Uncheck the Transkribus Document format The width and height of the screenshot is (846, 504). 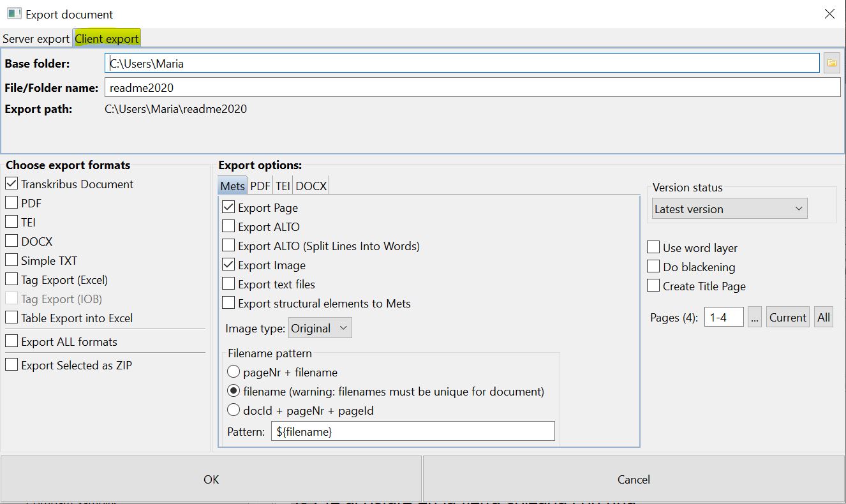coord(11,184)
